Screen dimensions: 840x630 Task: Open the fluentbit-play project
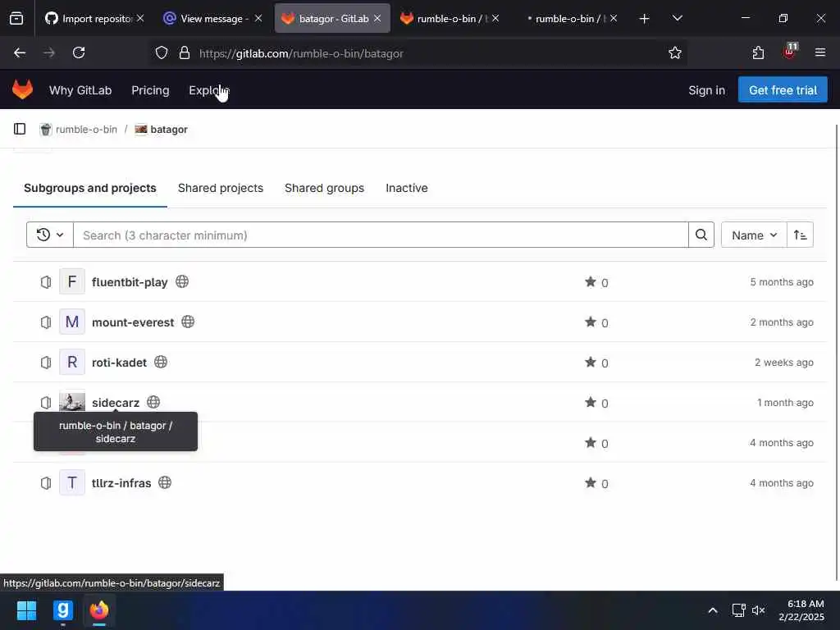(130, 282)
